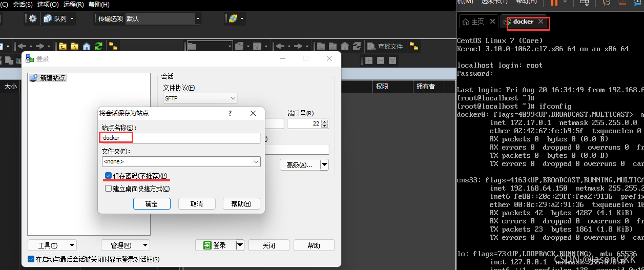Refresh the left panel with green arrows

98,46
